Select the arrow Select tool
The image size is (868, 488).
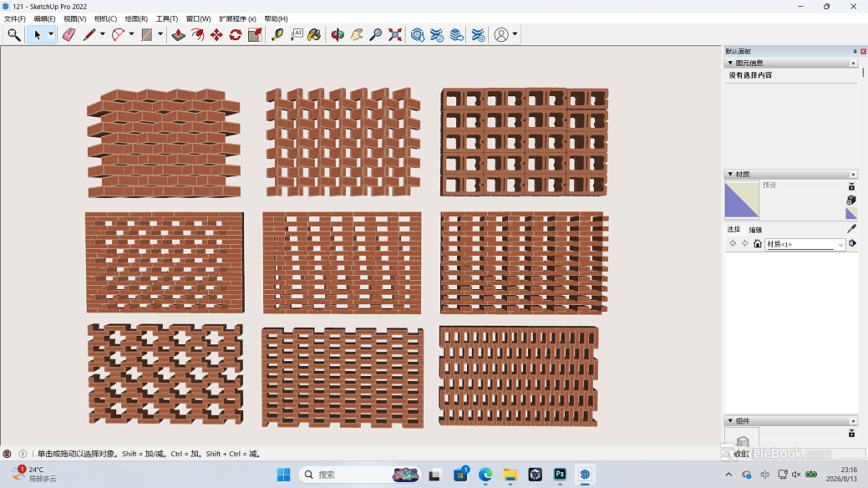tap(37, 35)
